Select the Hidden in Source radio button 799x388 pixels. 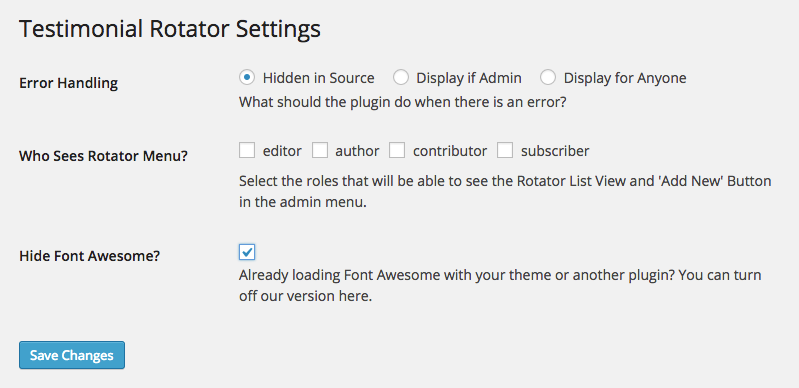tap(247, 78)
